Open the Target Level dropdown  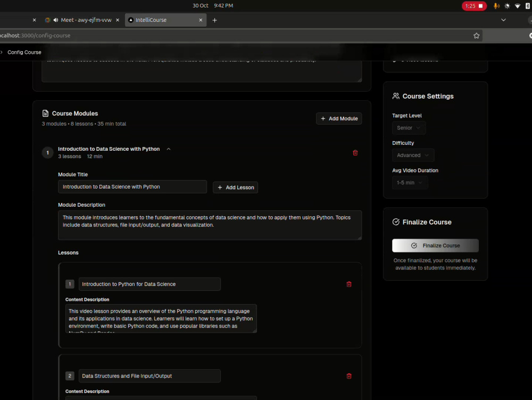pos(409,128)
